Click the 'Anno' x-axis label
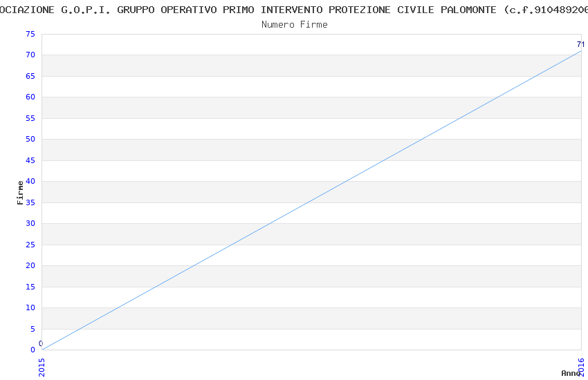Image resolution: width=588 pixels, height=380 pixels. click(571, 373)
